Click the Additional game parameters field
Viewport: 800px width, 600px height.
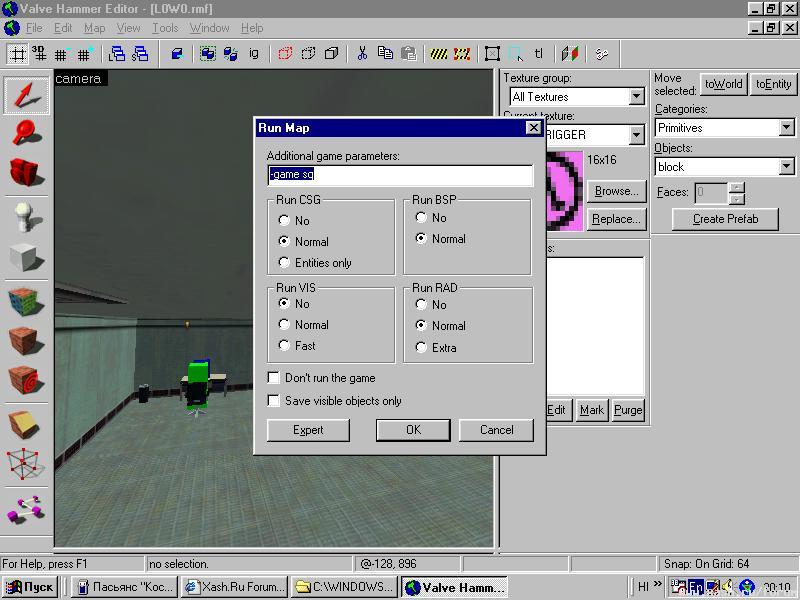point(400,175)
